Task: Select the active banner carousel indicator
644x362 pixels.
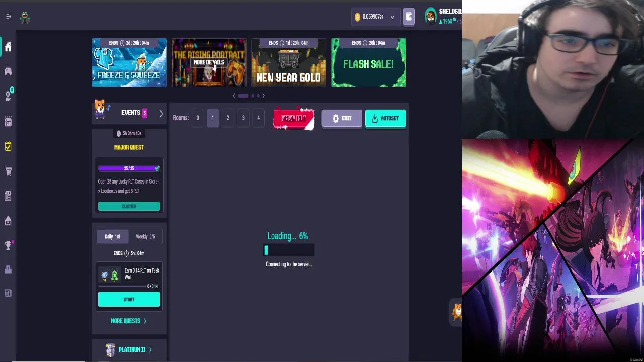Action: tap(243, 96)
